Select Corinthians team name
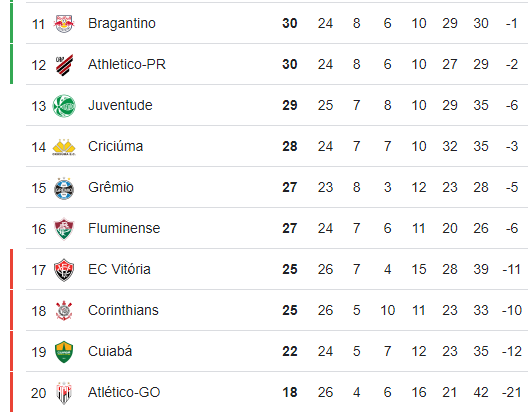 tap(123, 310)
